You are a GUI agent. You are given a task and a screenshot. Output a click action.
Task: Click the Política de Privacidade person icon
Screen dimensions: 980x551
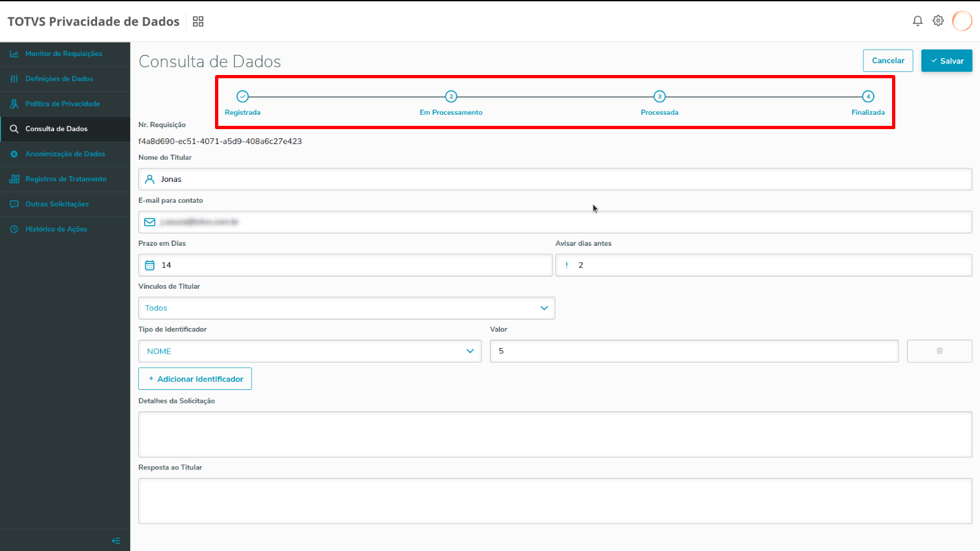(14, 104)
